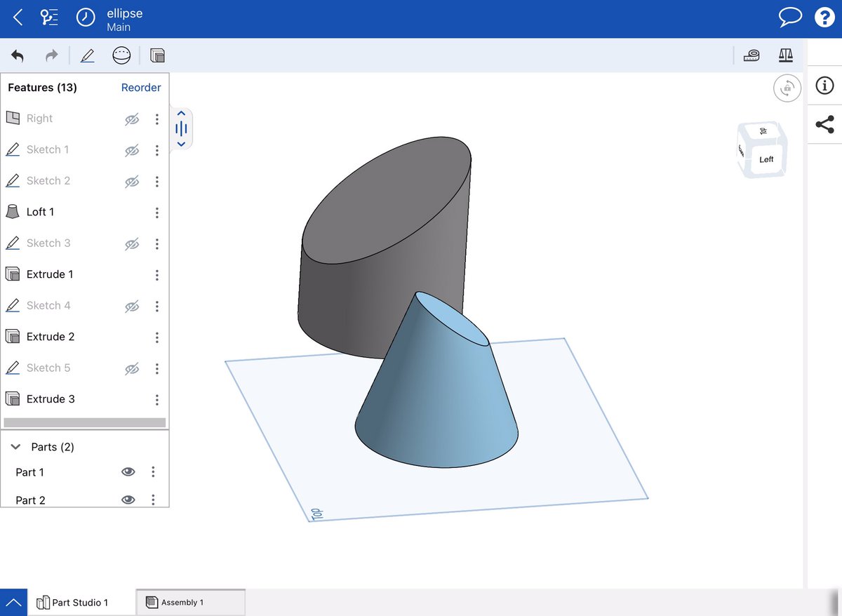Open the three-dot menu for Extrude 3
842x616 pixels.
pos(156,400)
